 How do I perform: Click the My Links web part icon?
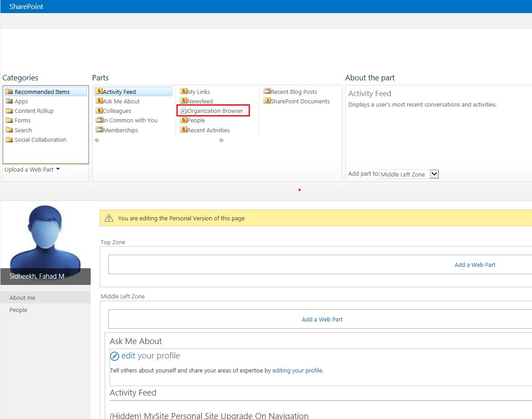pos(184,91)
